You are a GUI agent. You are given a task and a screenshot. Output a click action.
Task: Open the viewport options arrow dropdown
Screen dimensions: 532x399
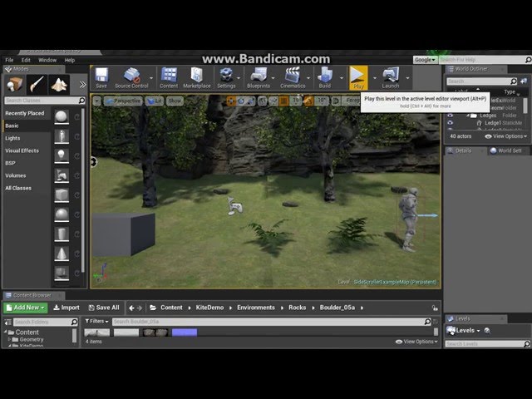point(96,101)
